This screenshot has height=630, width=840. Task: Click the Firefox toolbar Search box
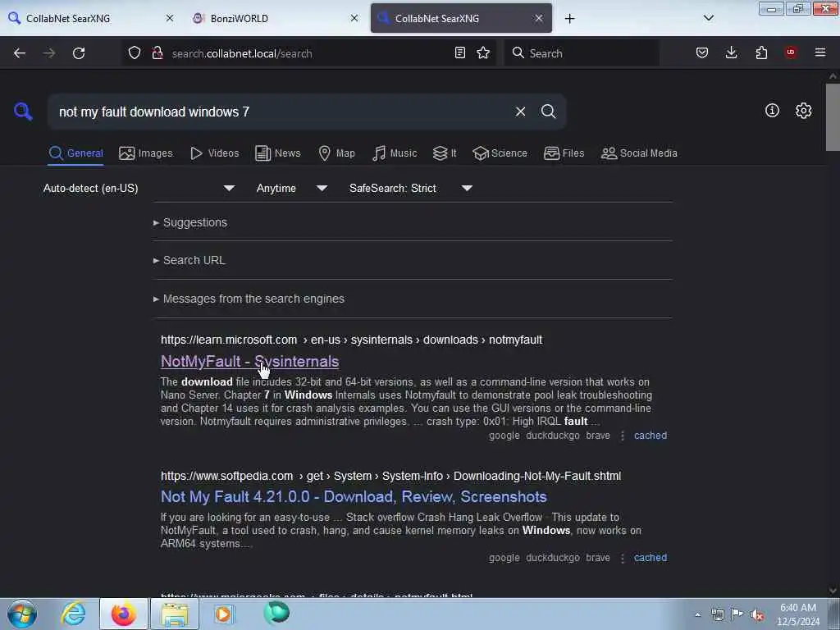[x=582, y=53]
